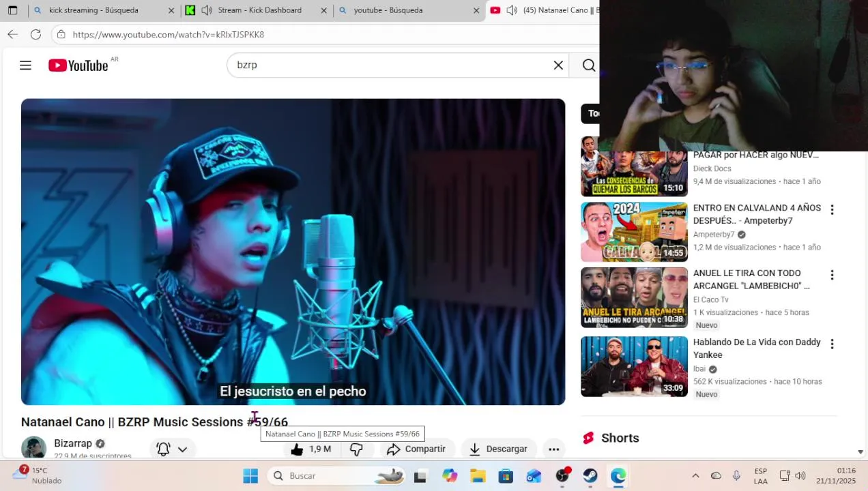Click the Descargar download button

498,449
